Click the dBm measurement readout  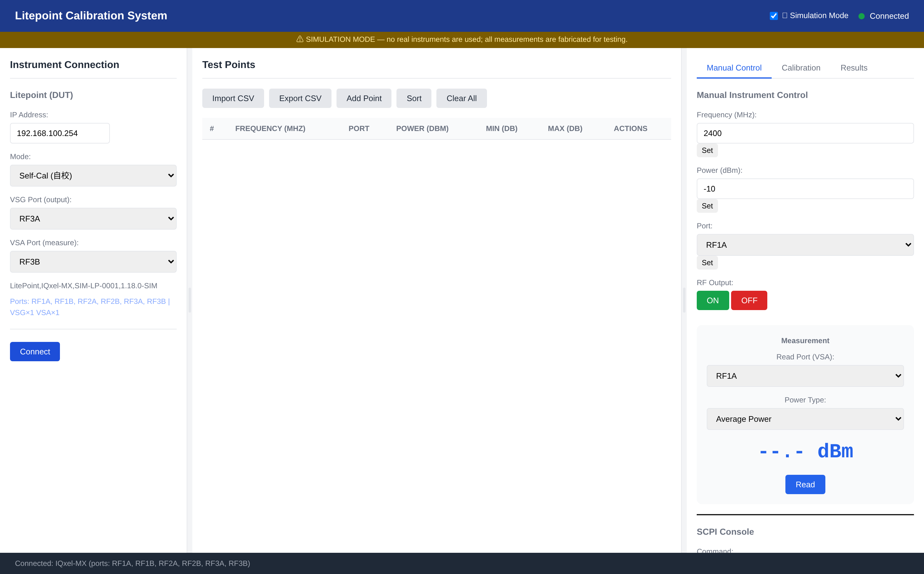tap(805, 451)
